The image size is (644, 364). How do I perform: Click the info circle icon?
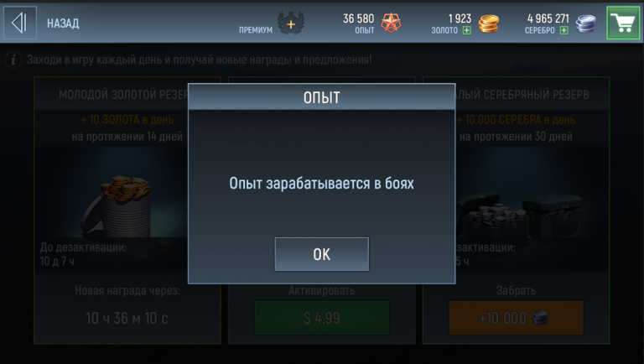[x=13, y=60]
